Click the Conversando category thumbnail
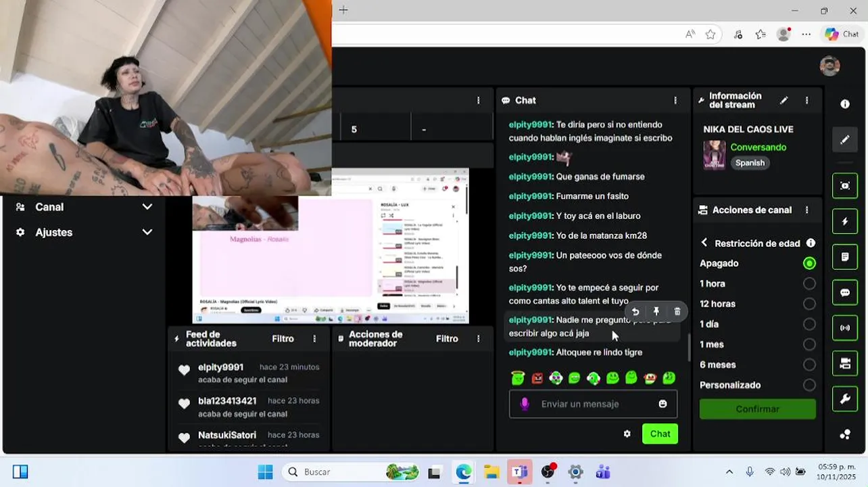Viewport: 868px width, 487px height. (x=714, y=155)
